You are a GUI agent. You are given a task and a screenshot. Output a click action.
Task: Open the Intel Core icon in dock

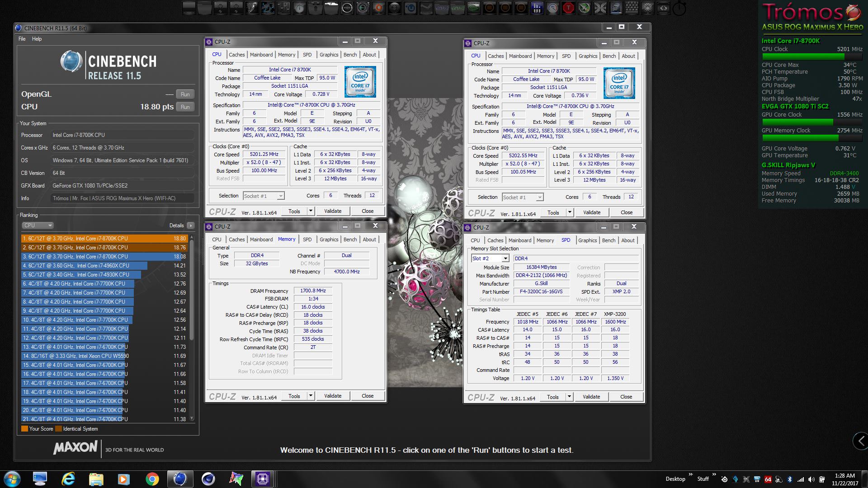[616, 8]
